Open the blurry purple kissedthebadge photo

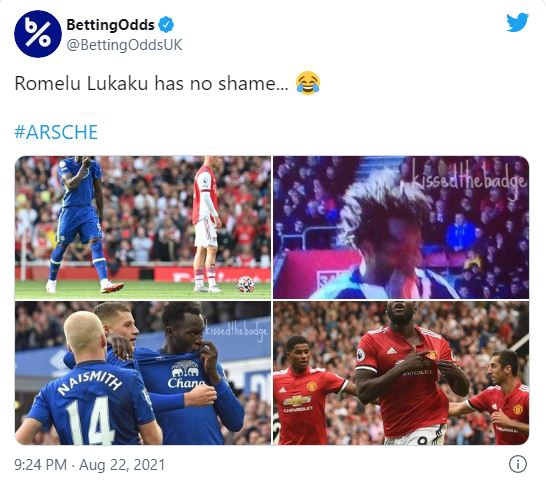[401, 227]
